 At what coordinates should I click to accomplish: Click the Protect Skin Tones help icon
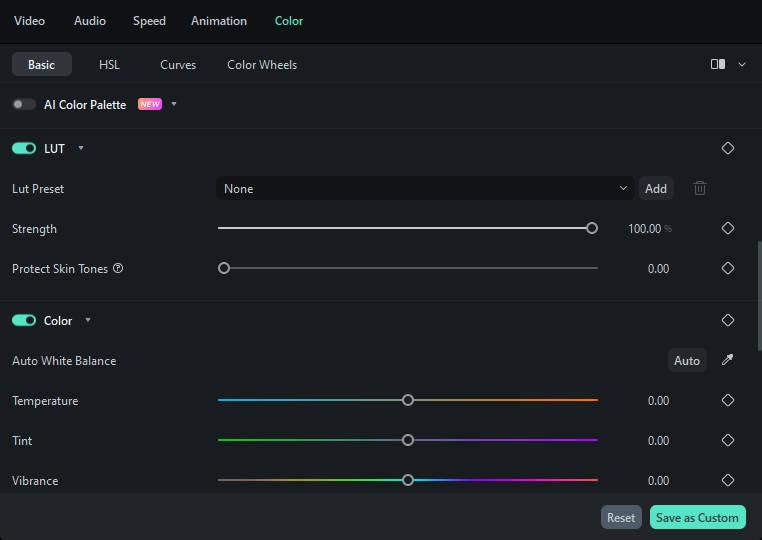(x=118, y=268)
